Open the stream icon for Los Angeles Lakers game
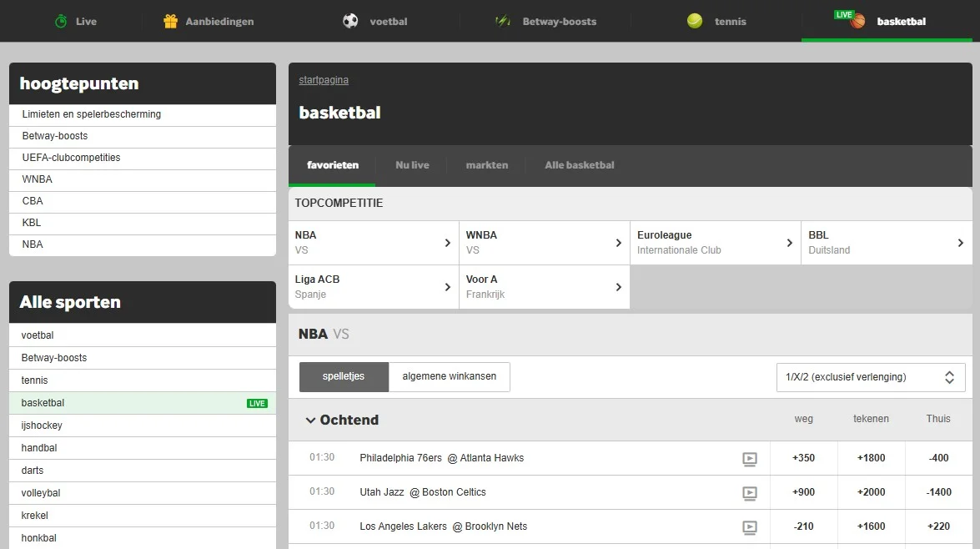This screenshot has height=549, width=980. tap(748, 526)
